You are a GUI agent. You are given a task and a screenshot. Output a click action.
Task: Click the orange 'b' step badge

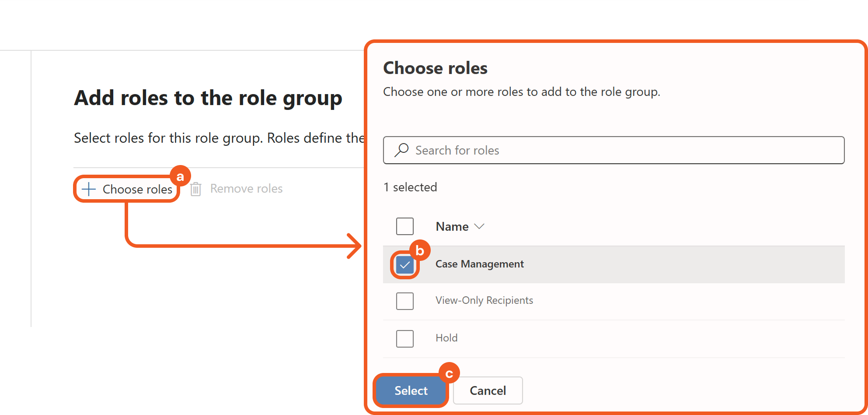420,250
